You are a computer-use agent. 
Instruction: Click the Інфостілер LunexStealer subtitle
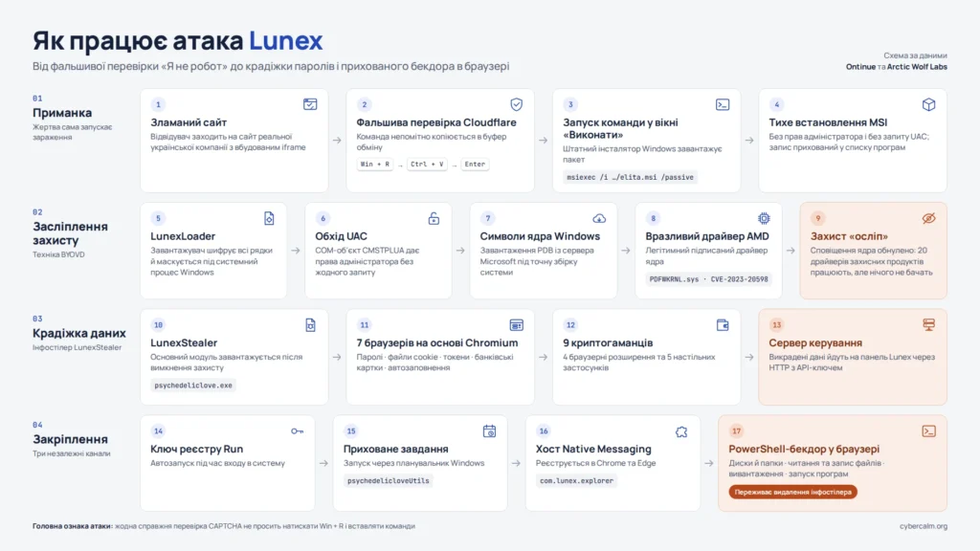pyautogui.click(x=77, y=347)
